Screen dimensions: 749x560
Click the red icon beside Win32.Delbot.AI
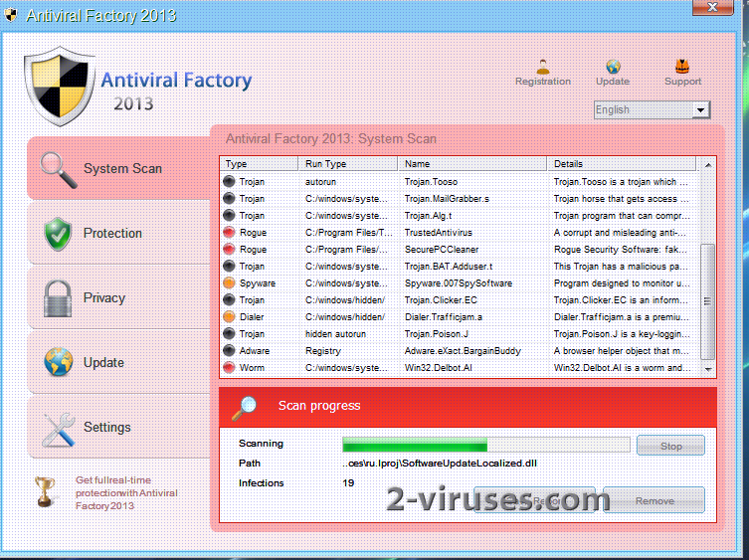tap(230, 367)
